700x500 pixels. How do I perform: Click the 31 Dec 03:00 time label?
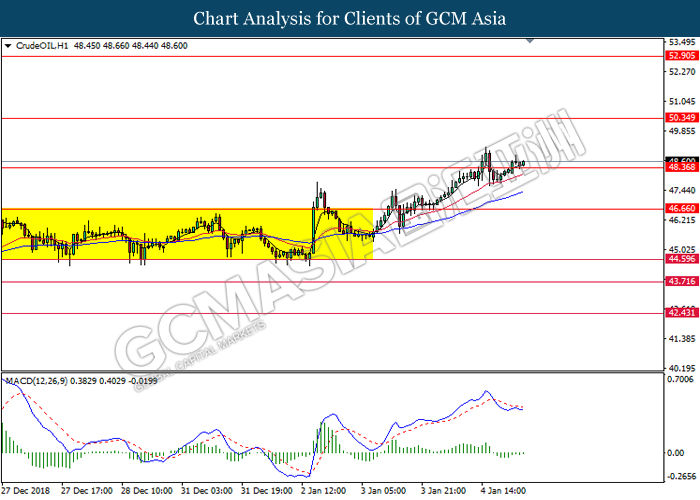pyautogui.click(x=206, y=491)
